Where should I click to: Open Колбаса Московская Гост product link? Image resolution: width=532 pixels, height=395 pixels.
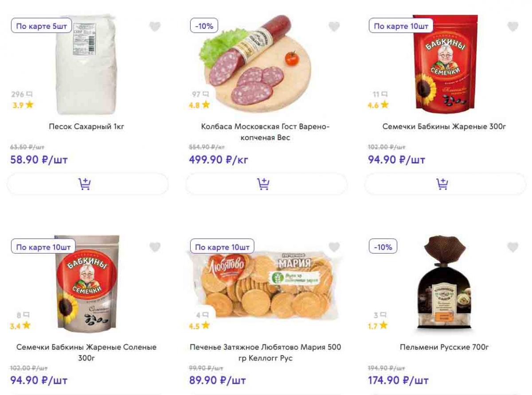pos(265,132)
